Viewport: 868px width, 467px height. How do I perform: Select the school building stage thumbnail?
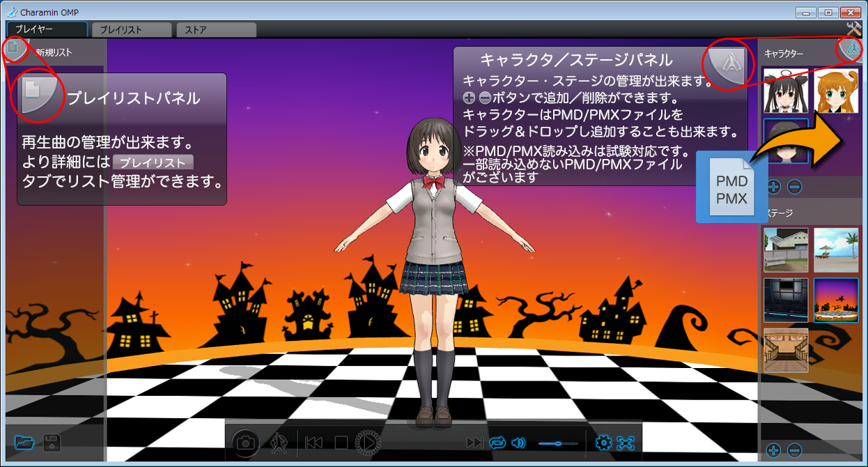786,250
